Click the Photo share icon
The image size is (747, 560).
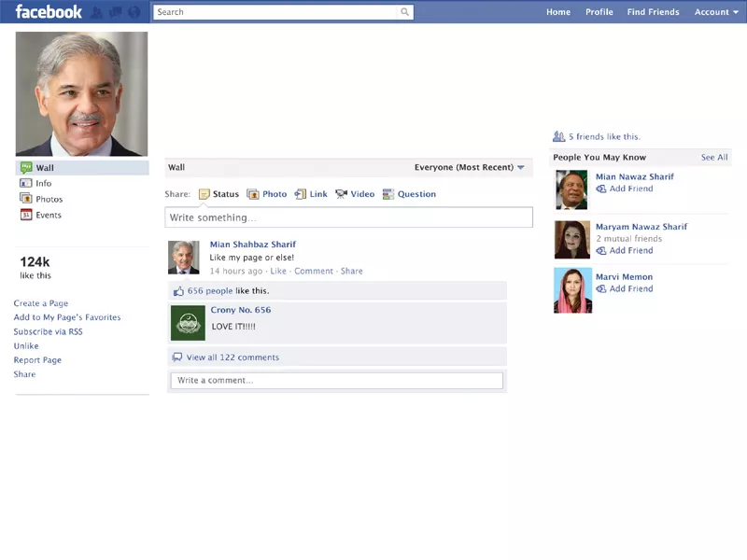(x=252, y=194)
